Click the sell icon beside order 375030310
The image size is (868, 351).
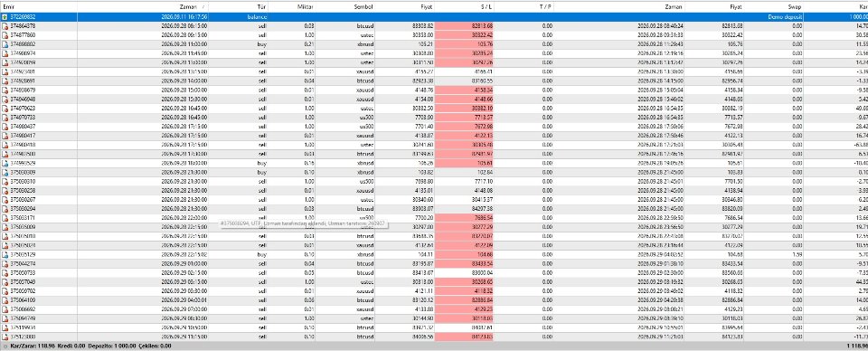tap(5, 182)
